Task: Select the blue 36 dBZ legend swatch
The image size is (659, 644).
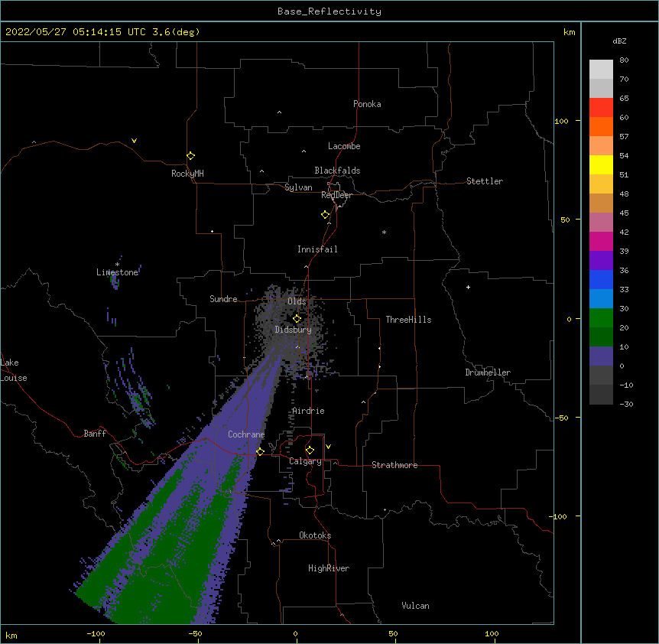Action: pos(601,279)
